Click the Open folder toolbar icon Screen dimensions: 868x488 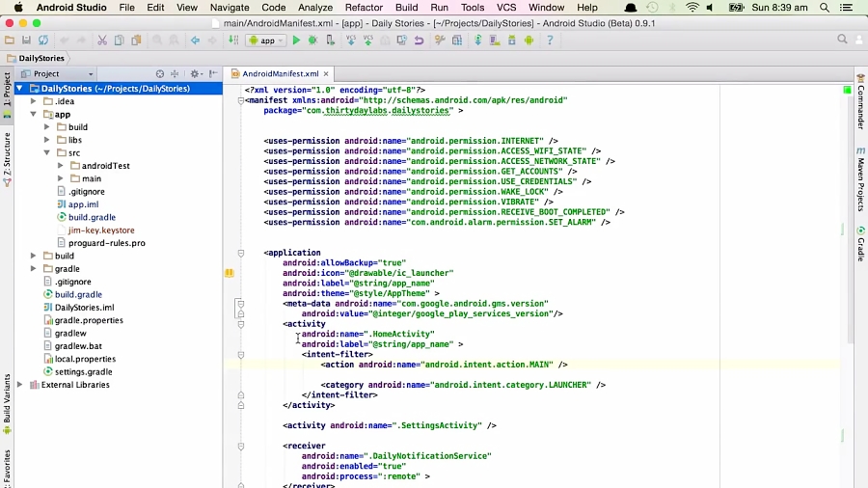10,41
